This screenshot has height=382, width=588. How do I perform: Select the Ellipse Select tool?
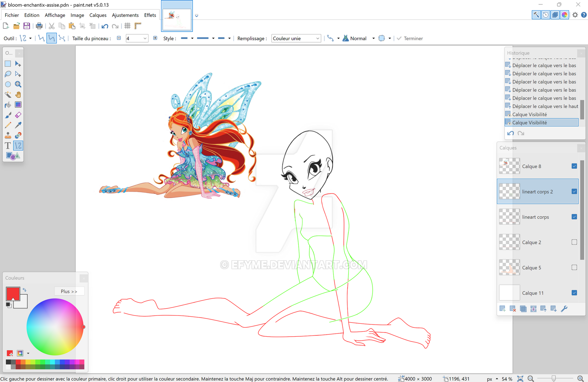click(x=8, y=84)
